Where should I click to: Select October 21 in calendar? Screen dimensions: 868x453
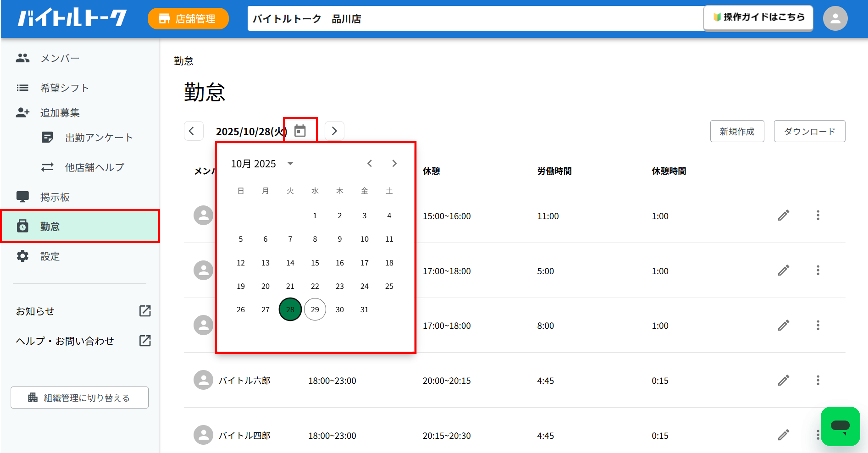(290, 286)
